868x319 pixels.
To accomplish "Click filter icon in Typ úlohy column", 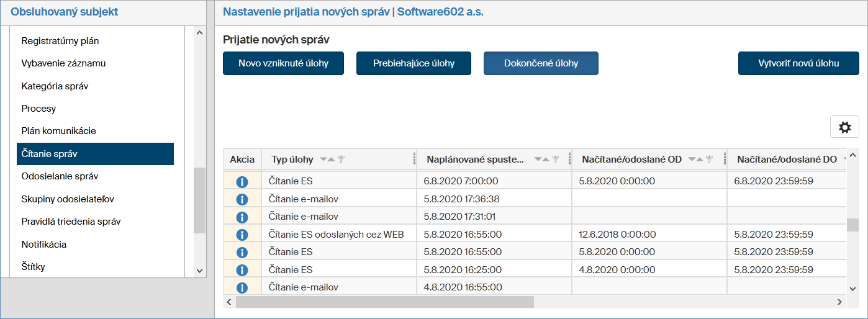I will (x=341, y=159).
